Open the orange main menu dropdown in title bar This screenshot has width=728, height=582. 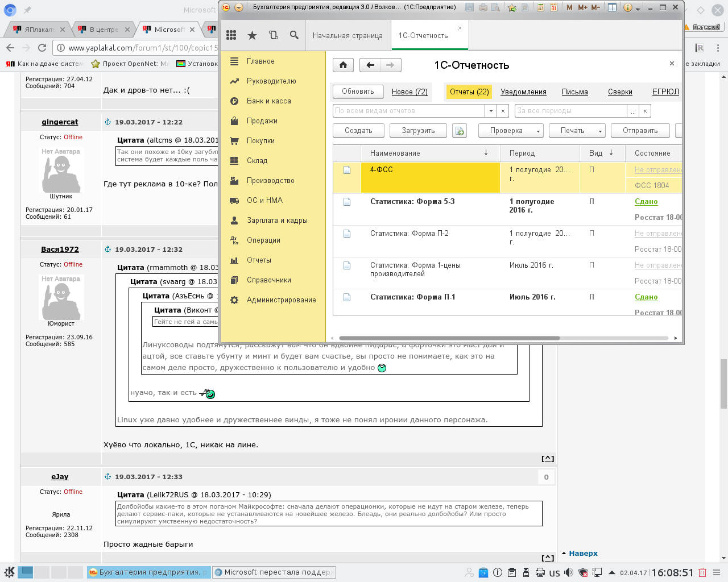coord(239,7)
